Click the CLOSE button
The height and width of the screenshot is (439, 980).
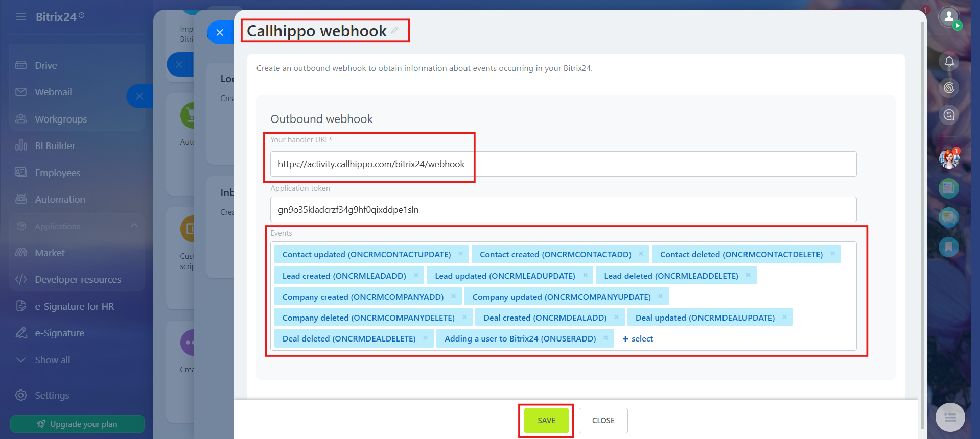coord(603,421)
